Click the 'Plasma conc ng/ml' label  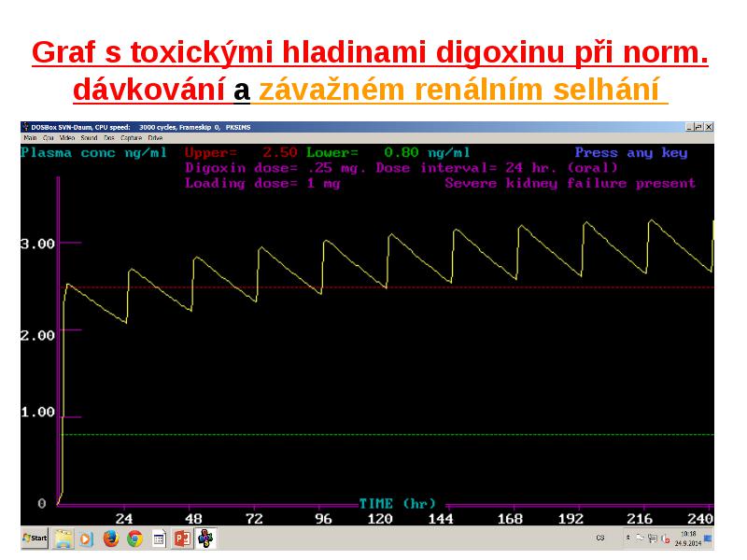(x=94, y=153)
